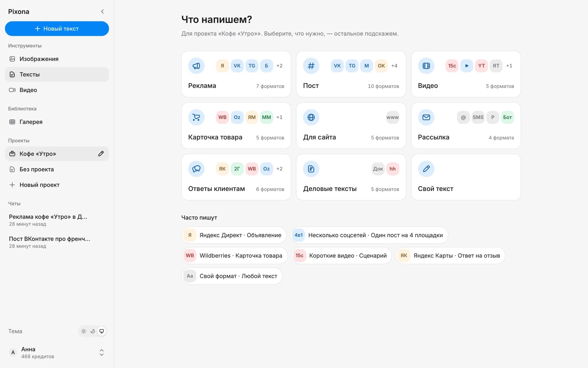588x368 pixels.
Task: Click the Бот badge in Рассылка card
Action: [x=507, y=117]
